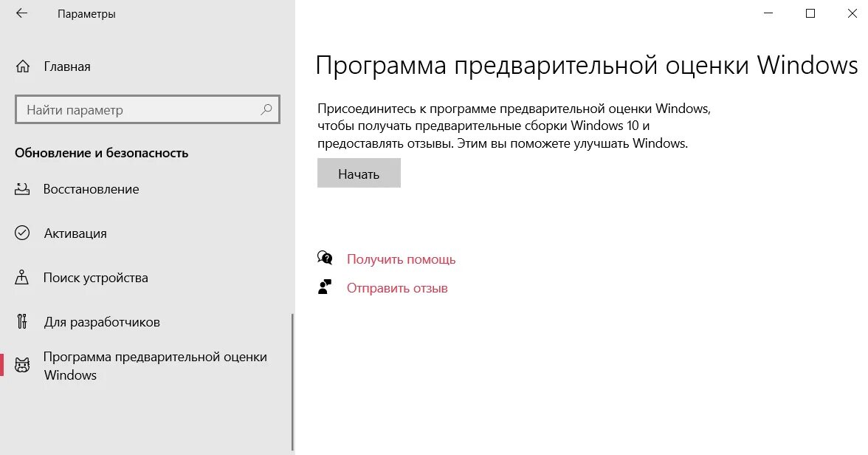Click the Начать button
868x455 pixels.
click(359, 173)
